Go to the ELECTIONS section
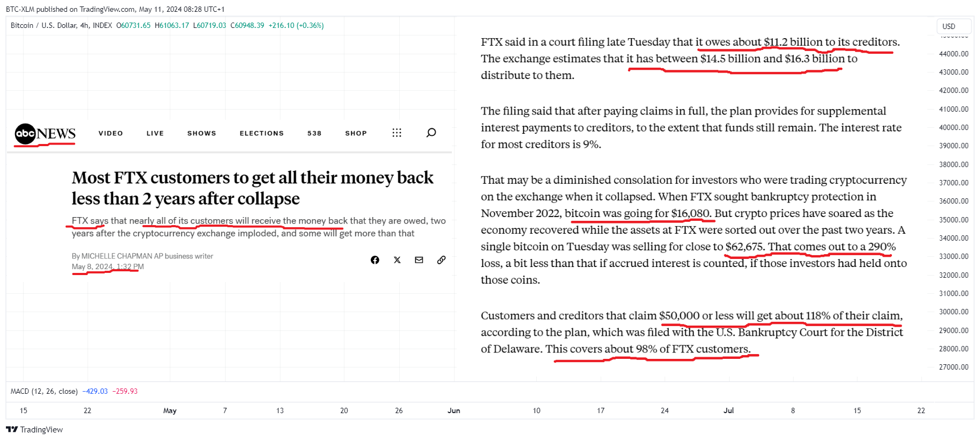The height and width of the screenshot is (440, 980). point(262,133)
